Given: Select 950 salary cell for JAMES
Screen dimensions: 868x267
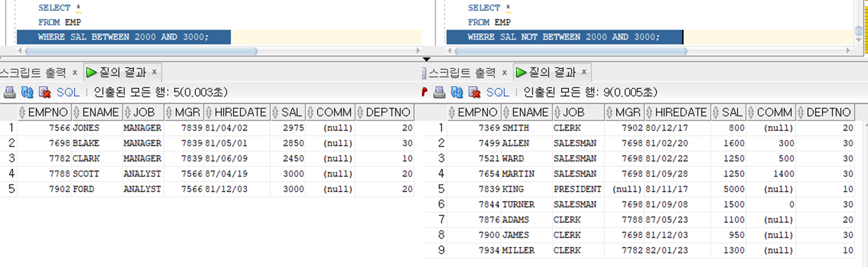Looking at the screenshot, I should click(x=728, y=235).
